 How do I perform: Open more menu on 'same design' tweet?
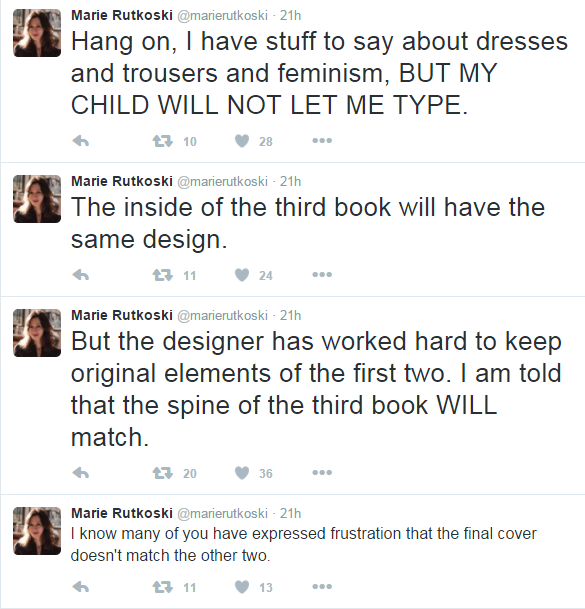point(322,275)
